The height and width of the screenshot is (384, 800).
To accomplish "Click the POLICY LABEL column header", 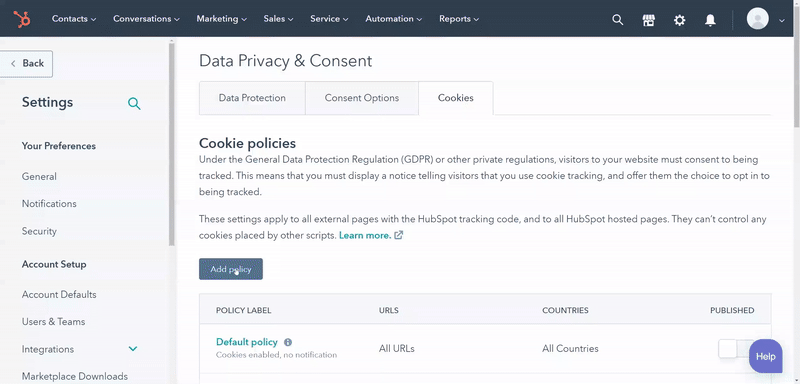I will [244, 310].
